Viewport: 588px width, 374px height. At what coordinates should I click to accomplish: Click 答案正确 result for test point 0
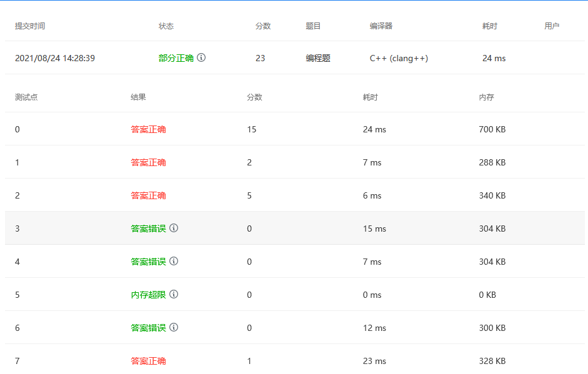click(x=148, y=129)
